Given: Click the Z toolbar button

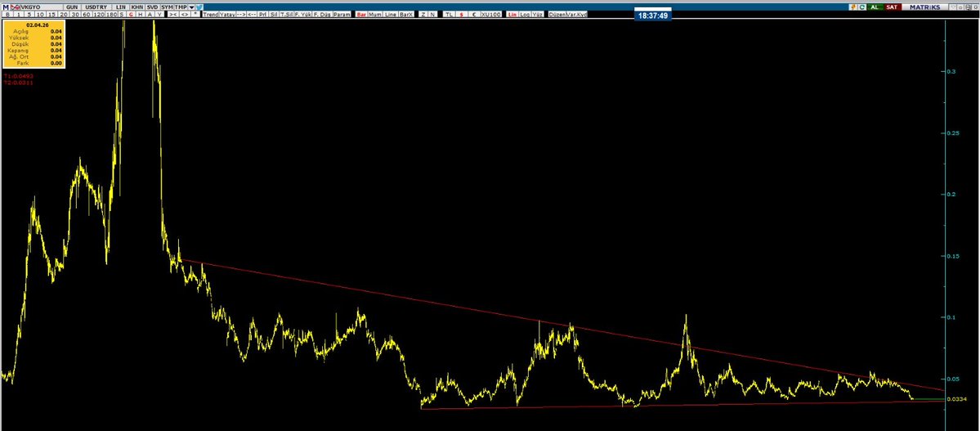Looking at the screenshot, I should point(423,14).
